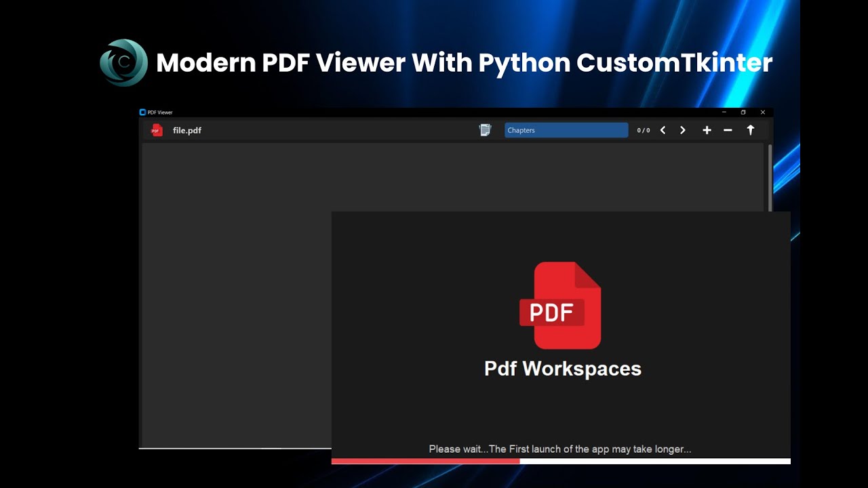Minimize the PDF Viewer window
The width and height of the screenshot is (868, 488).
coord(724,112)
